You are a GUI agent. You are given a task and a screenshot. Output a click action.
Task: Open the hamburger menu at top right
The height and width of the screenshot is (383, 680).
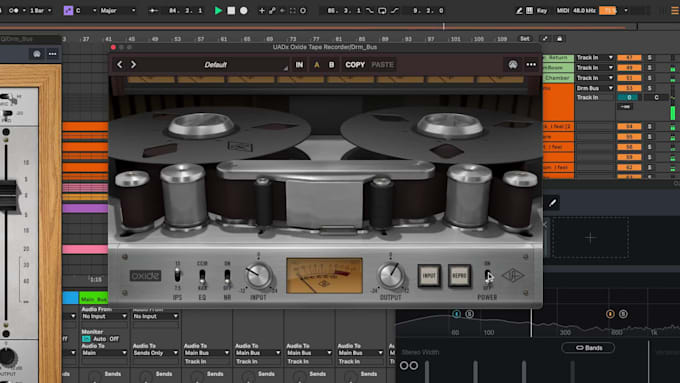(x=675, y=10)
